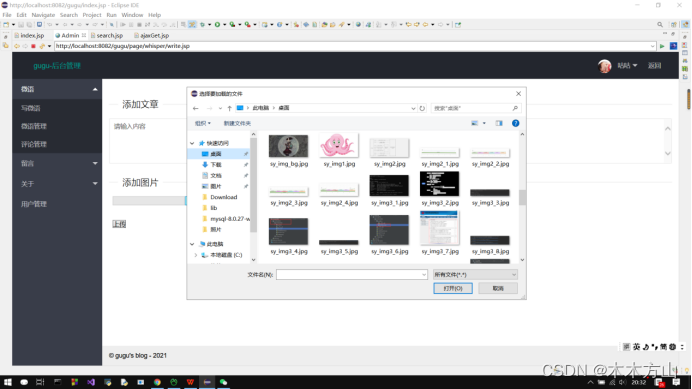Open the Eclipse File menu
Viewport: 692px width, 389px height.
tap(7, 15)
